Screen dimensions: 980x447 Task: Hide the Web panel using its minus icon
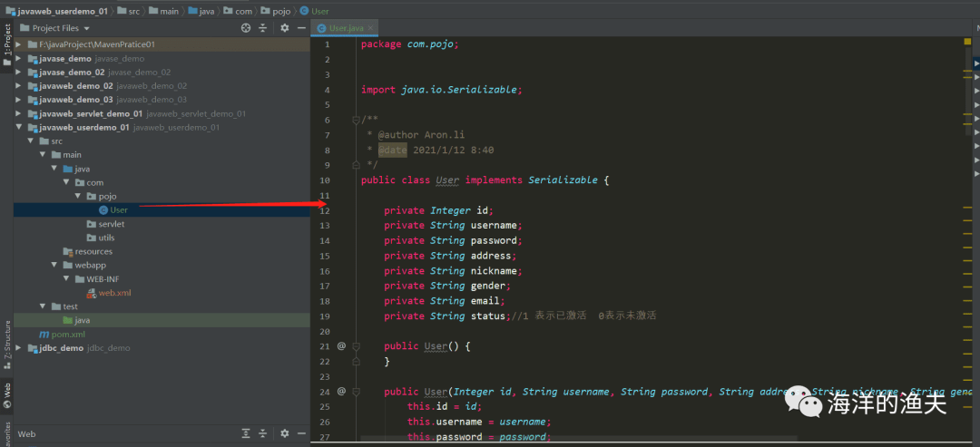tap(301, 433)
